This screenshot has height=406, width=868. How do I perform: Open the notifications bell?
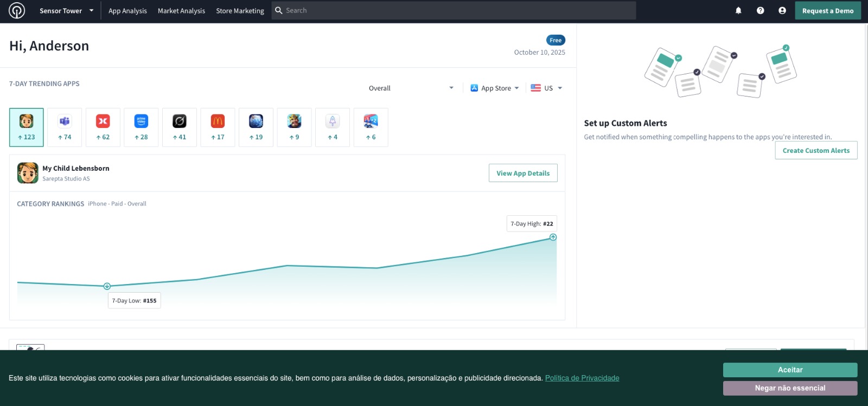click(738, 10)
